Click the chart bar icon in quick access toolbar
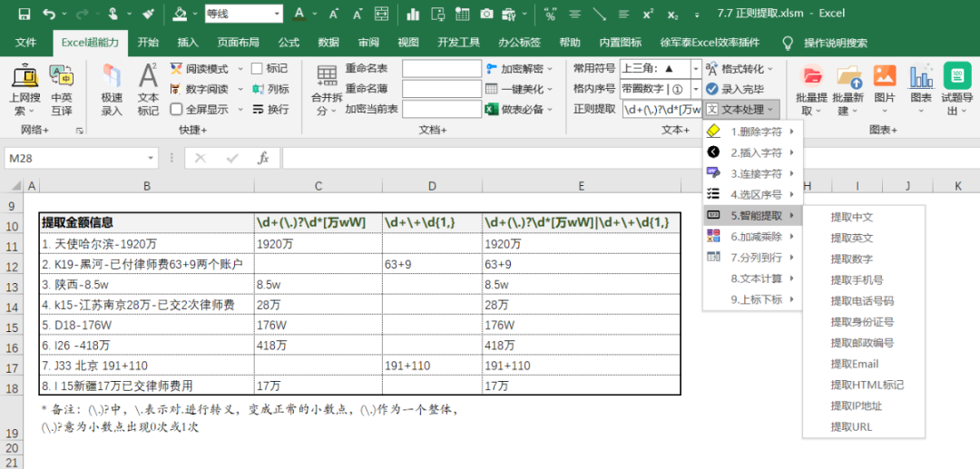 tap(413, 13)
